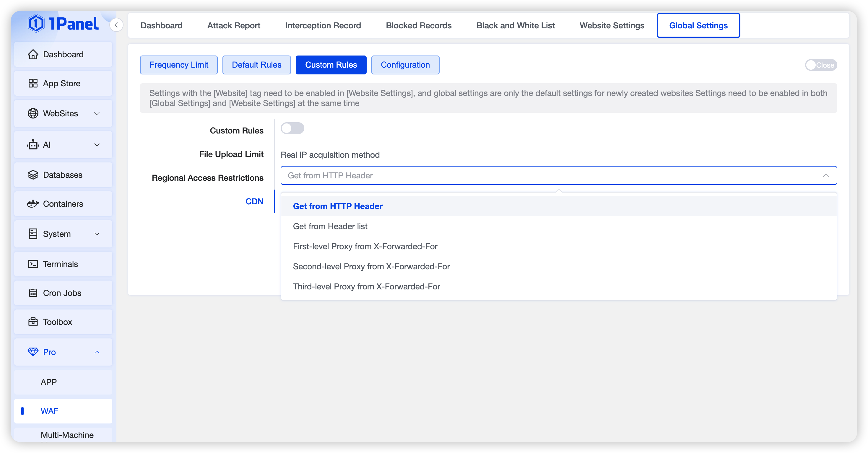Choose Get from Header list option
Image resolution: width=868 pixels, height=453 pixels.
click(330, 226)
